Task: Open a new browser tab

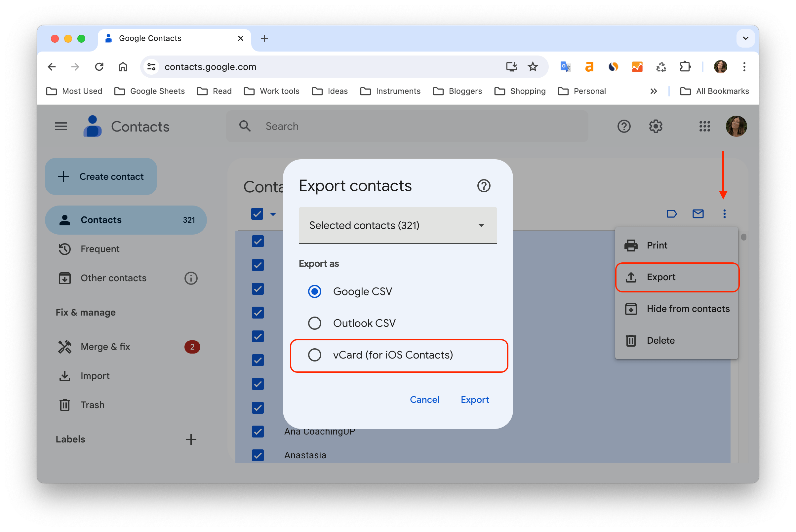Action: (x=264, y=38)
